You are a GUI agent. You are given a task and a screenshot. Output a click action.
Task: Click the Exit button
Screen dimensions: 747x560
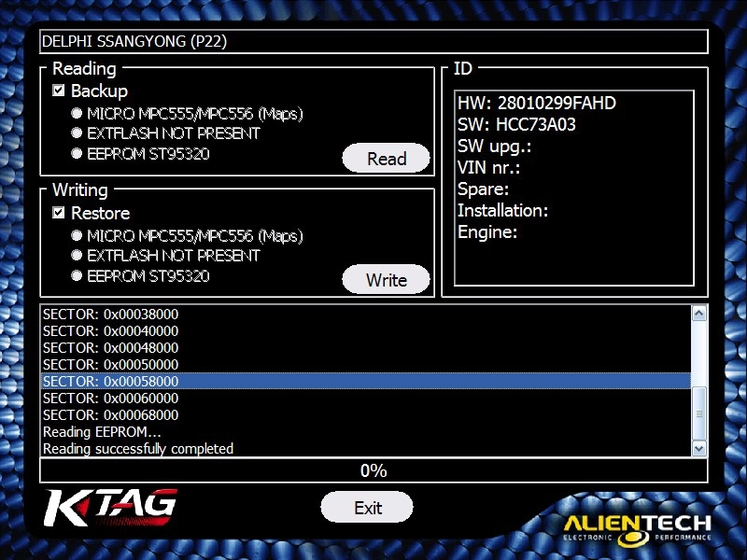(367, 507)
